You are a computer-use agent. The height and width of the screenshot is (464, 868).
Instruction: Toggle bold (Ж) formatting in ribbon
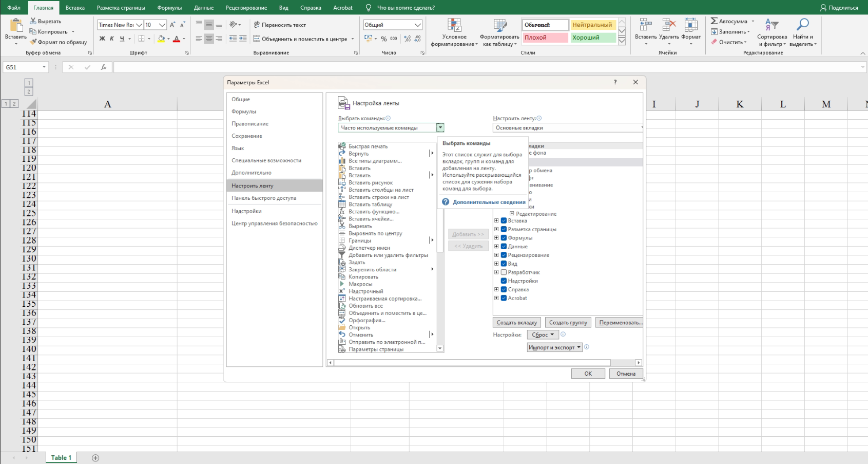102,39
